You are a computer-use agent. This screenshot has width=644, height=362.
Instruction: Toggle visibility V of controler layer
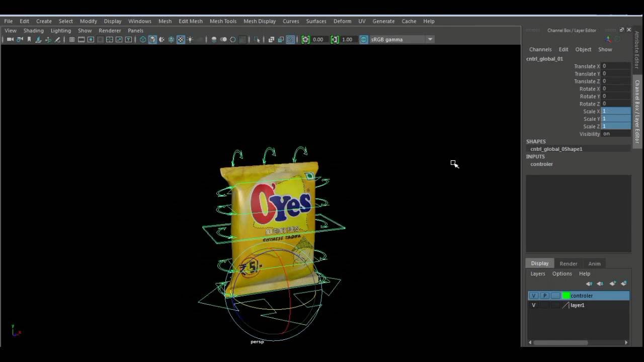534,296
